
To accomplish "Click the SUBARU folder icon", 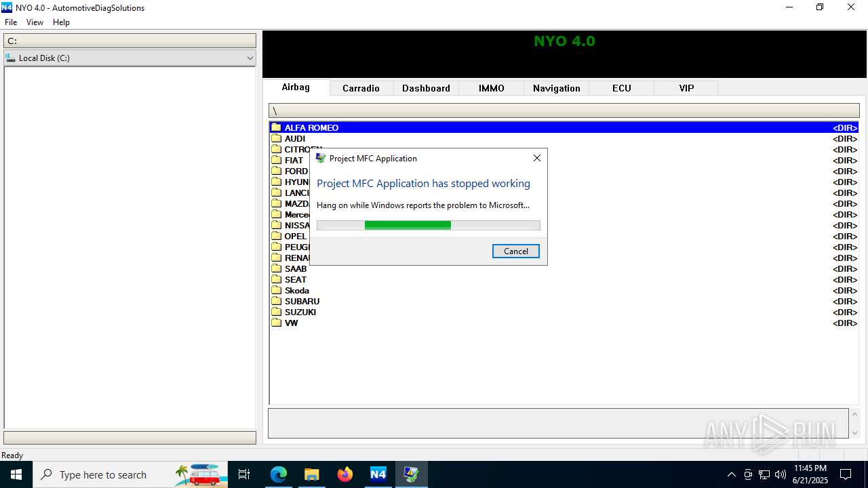I will point(276,301).
